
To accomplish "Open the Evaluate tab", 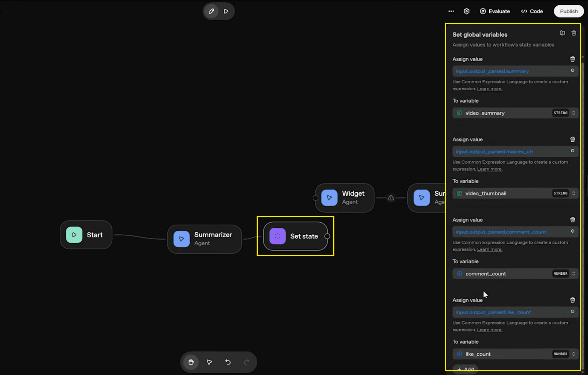I will click(x=495, y=11).
